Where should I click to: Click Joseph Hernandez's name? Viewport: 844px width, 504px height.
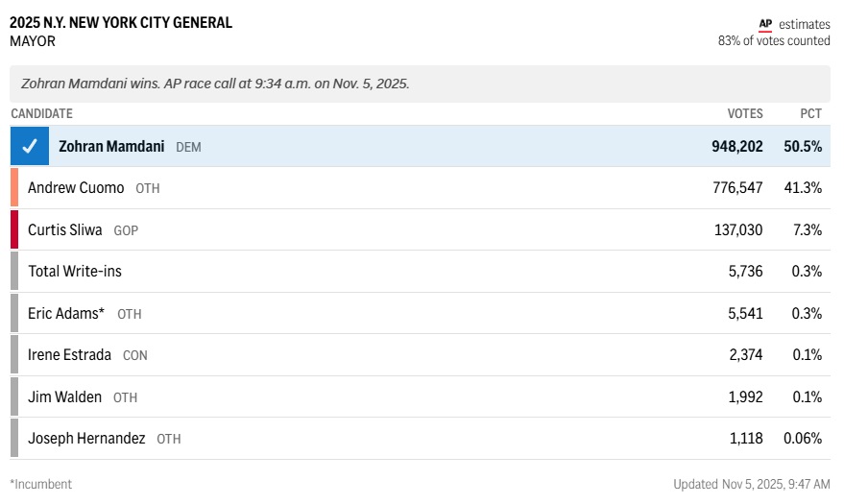[x=86, y=439]
